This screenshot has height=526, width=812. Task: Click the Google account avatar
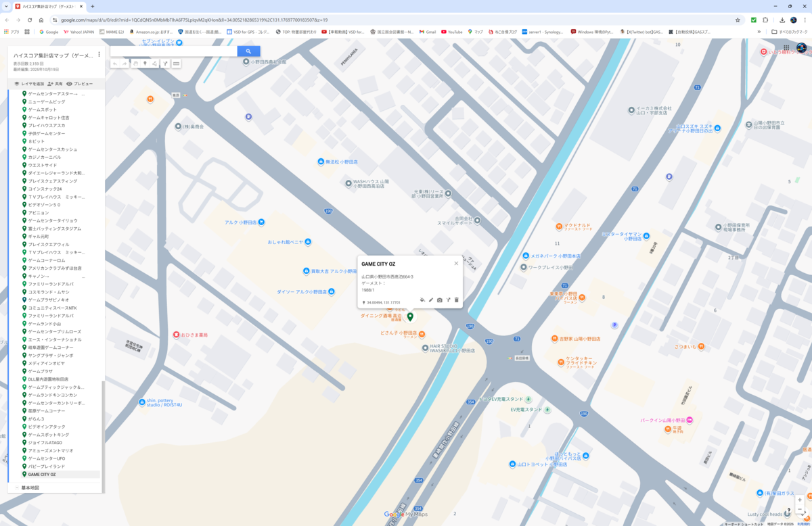click(x=801, y=48)
